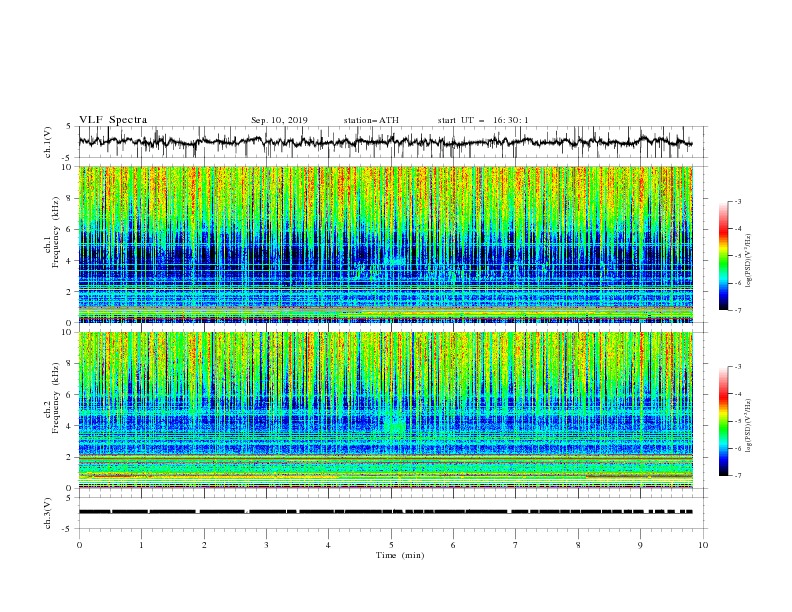Select the "start UT = 16:30:1" header text

pyautogui.click(x=483, y=120)
